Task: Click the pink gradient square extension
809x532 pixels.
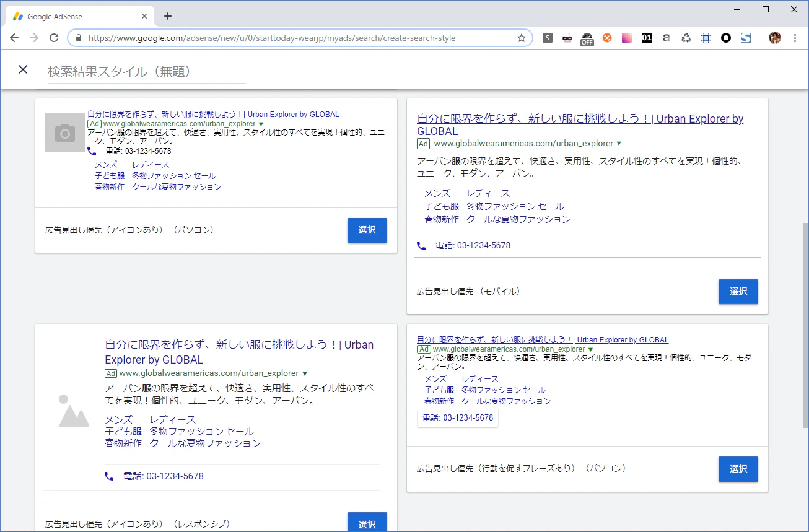Action: [x=627, y=38]
